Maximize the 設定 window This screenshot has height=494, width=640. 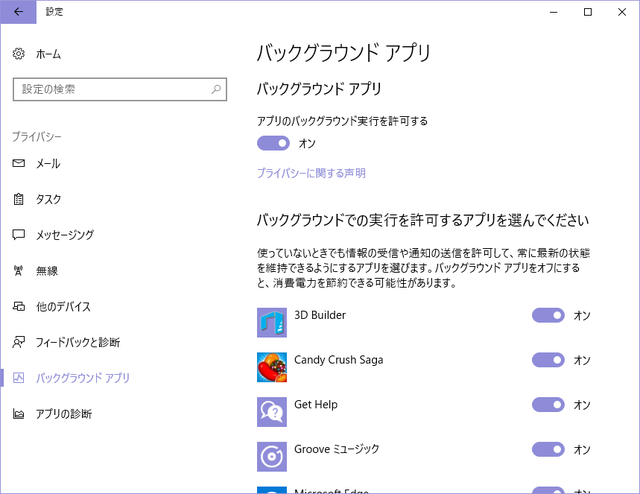tap(588, 12)
